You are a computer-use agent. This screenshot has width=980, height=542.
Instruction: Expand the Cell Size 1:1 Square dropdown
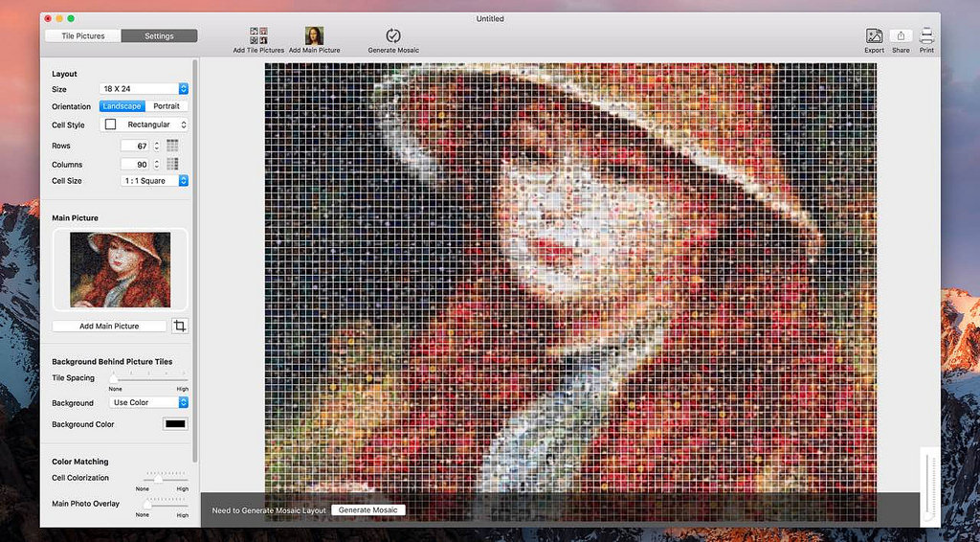click(154, 180)
